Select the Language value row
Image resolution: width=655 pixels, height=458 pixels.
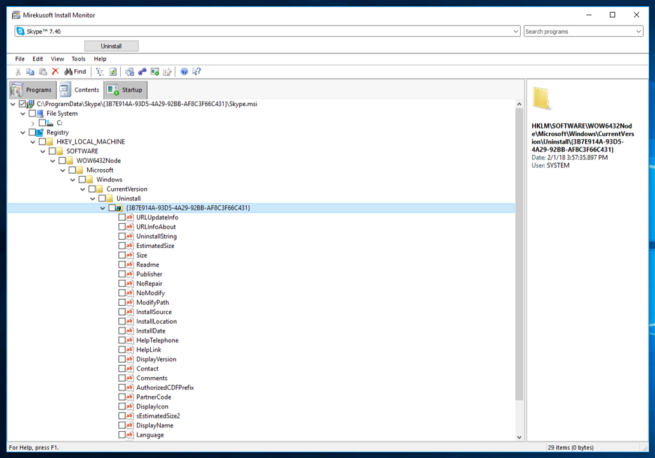[x=150, y=435]
